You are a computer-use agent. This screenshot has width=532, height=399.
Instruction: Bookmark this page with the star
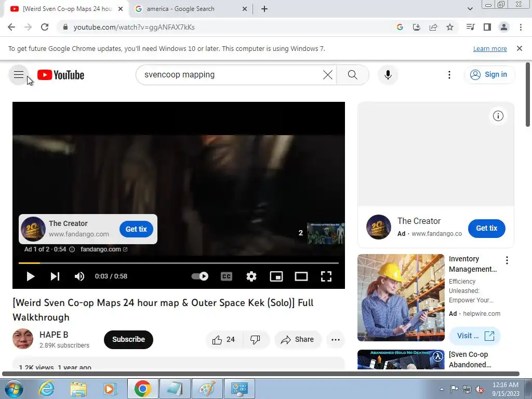pos(450,27)
